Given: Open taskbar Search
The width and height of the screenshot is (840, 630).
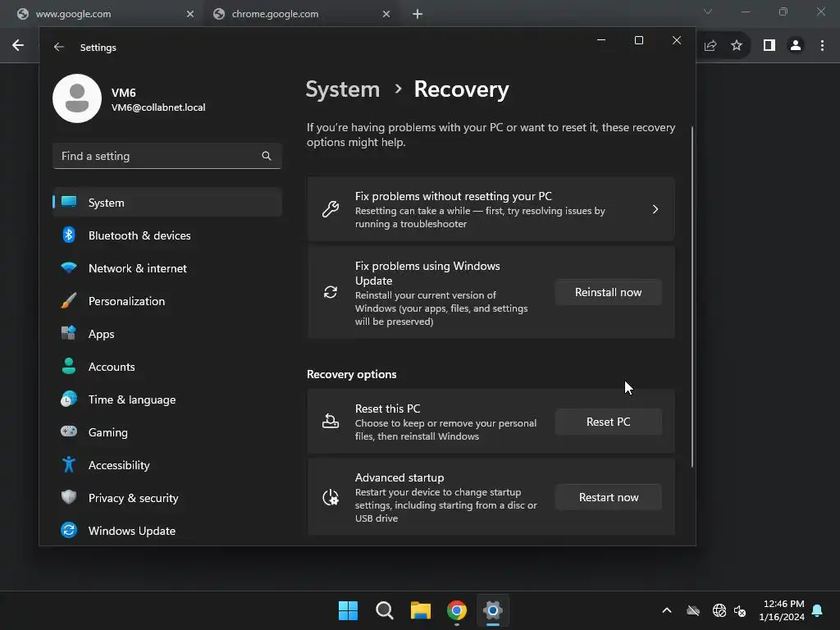Looking at the screenshot, I should point(384,610).
